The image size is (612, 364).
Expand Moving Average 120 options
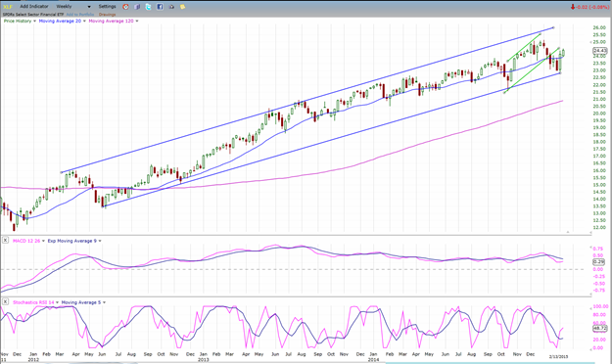tap(137, 22)
